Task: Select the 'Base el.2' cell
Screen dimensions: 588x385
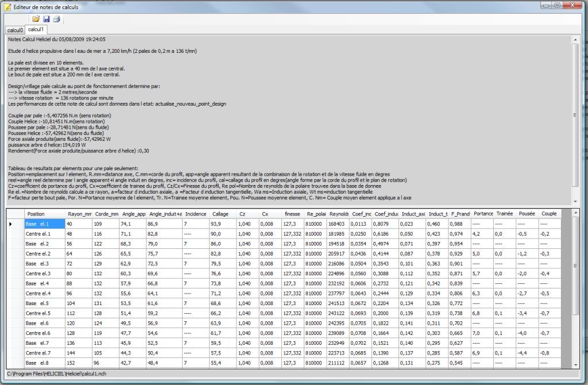Action: [x=45, y=244]
